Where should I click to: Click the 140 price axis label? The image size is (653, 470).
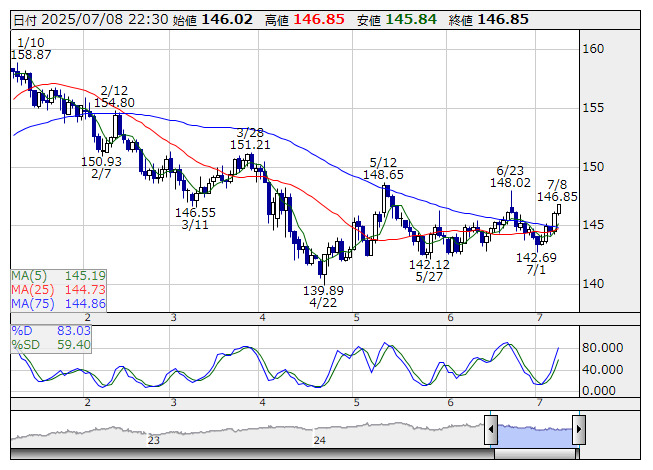593,284
